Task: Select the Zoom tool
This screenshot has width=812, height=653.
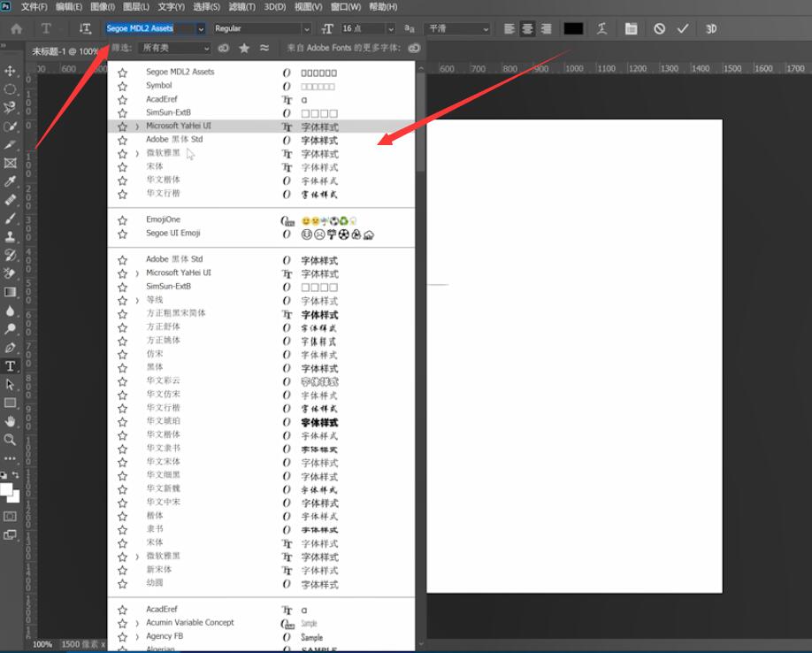Action: point(10,440)
